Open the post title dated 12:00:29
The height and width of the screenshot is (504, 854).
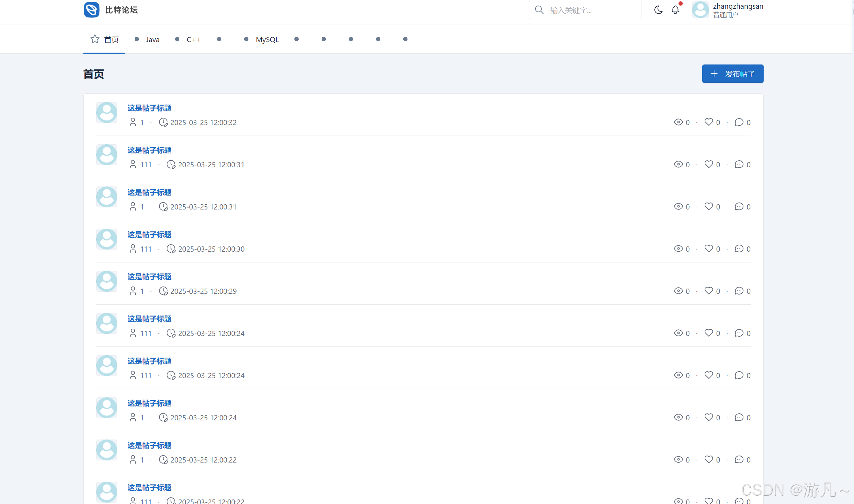149,277
